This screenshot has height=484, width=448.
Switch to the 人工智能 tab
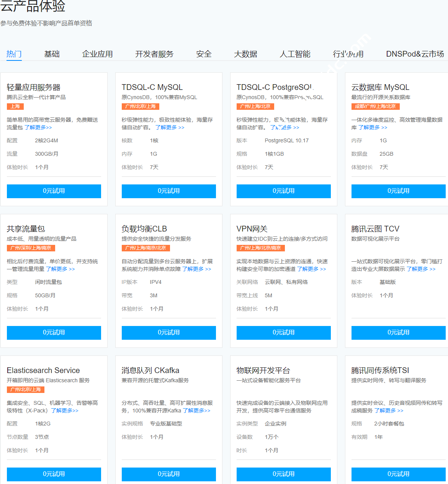[x=295, y=54]
